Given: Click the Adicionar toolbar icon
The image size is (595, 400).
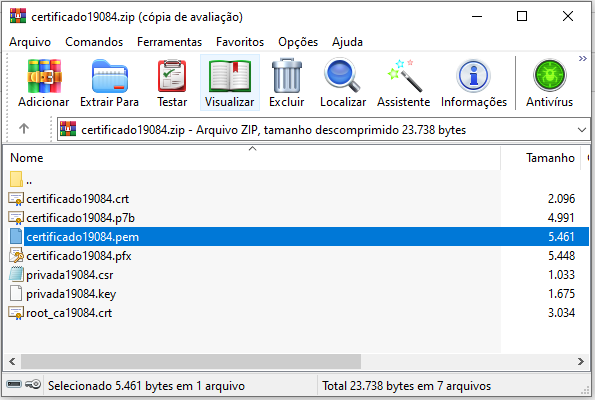Looking at the screenshot, I should [44, 83].
